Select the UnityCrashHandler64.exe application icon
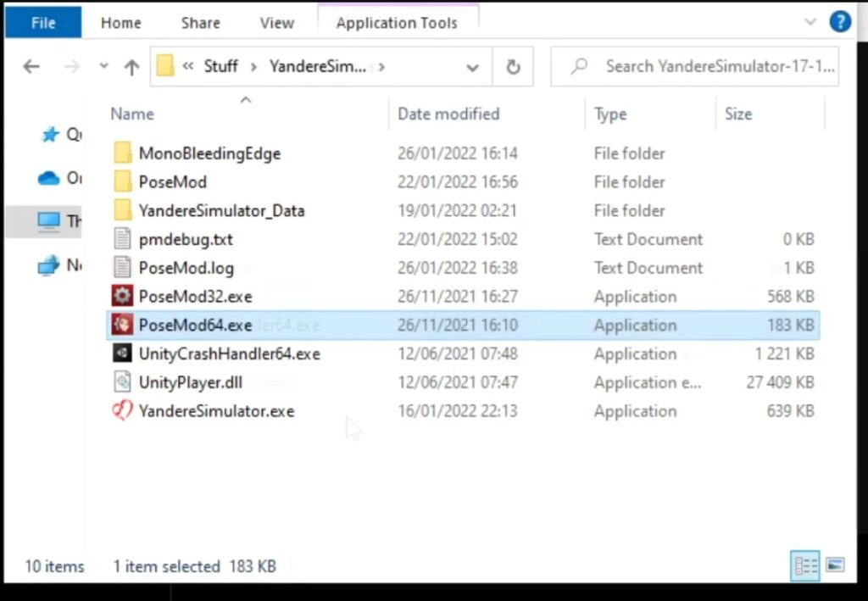This screenshot has height=601, width=868. pos(123,353)
